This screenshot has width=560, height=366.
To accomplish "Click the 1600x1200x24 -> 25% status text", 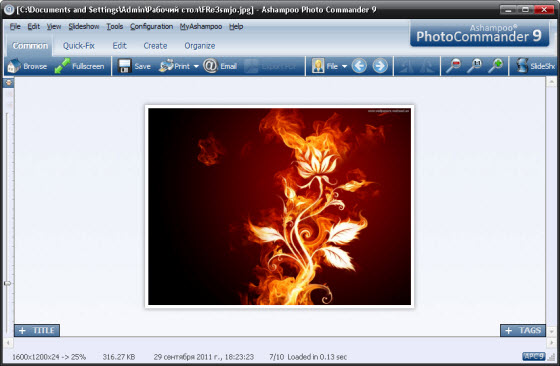I will (49, 357).
